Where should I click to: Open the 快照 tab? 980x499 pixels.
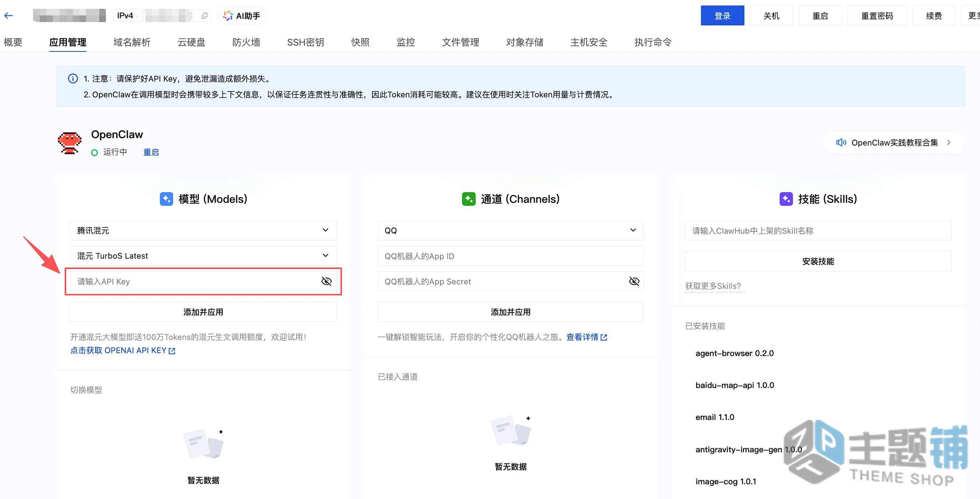pyautogui.click(x=360, y=42)
